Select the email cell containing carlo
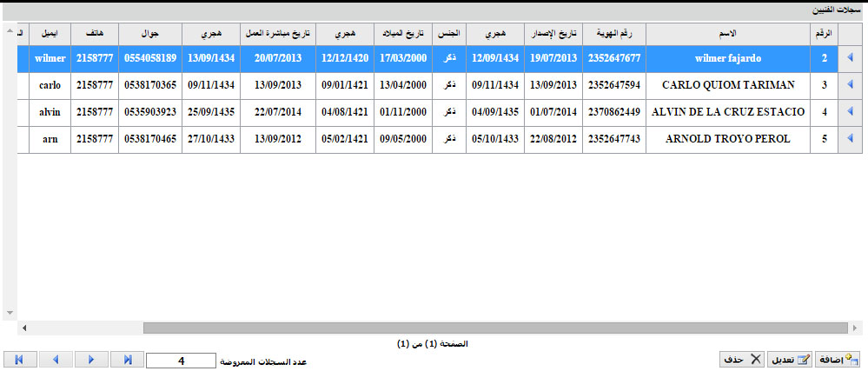 (x=52, y=85)
